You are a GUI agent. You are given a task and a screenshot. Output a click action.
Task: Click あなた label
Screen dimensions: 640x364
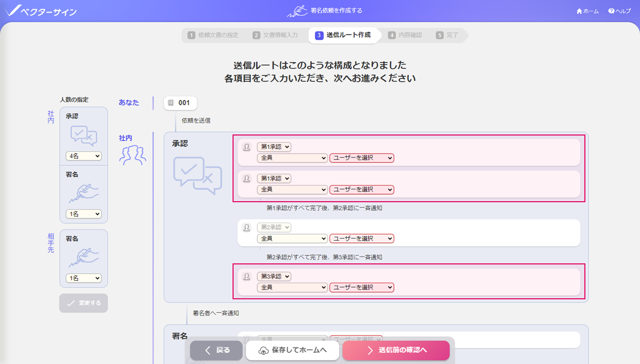[x=129, y=103]
